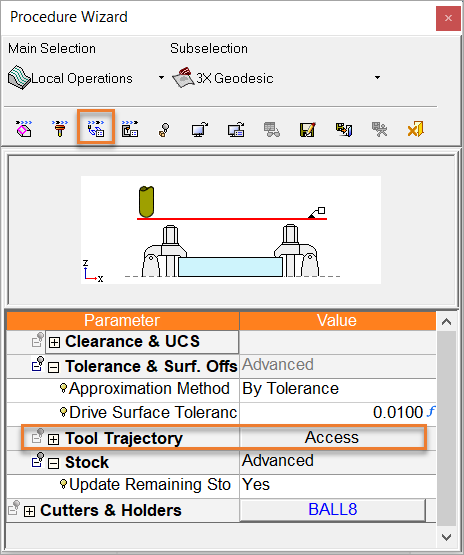Click the BALL8 cutter button
464x555 pixels.
(333, 510)
